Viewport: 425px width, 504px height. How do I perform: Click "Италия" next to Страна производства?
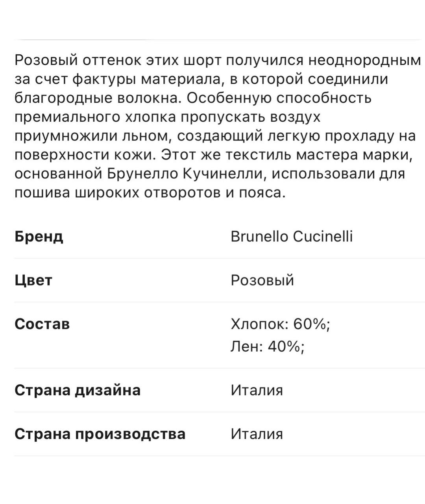click(x=257, y=434)
